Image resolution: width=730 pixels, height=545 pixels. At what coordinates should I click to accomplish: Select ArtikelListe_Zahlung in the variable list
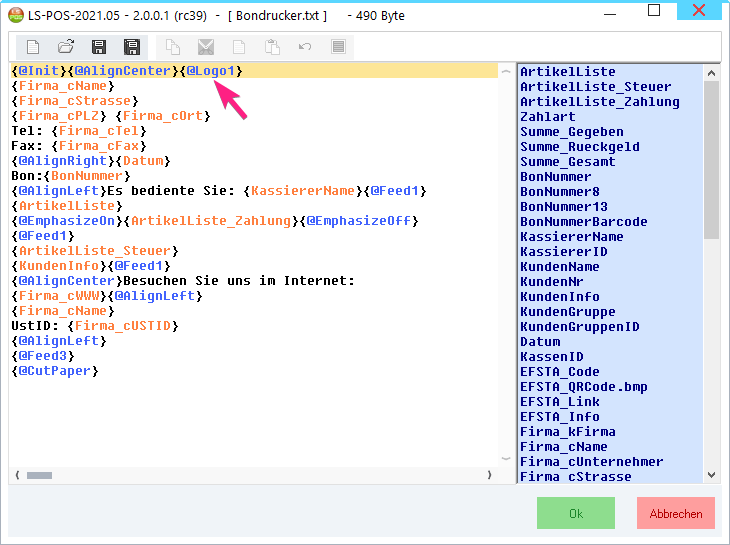pos(600,101)
